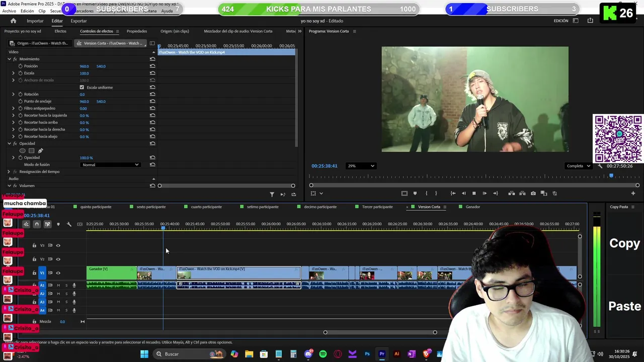Open the Modo de fusión Normal dropdown
644x362 pixels.
(x=110, y=164)
